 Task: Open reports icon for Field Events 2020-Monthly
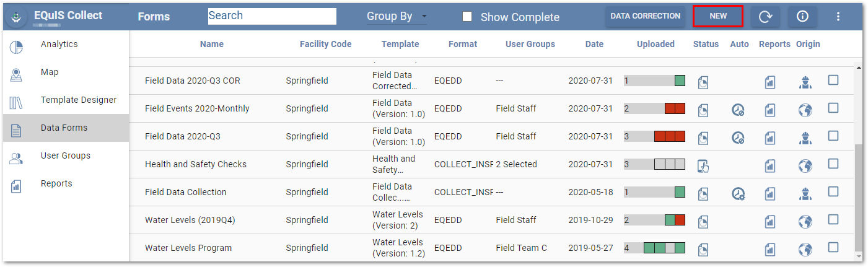[x=770, y=110]
